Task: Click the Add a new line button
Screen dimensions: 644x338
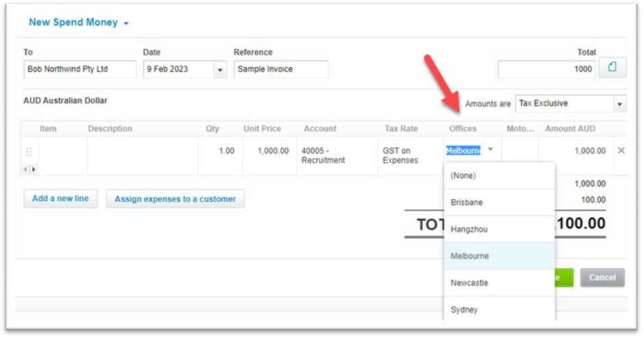Action: (61, 198)
